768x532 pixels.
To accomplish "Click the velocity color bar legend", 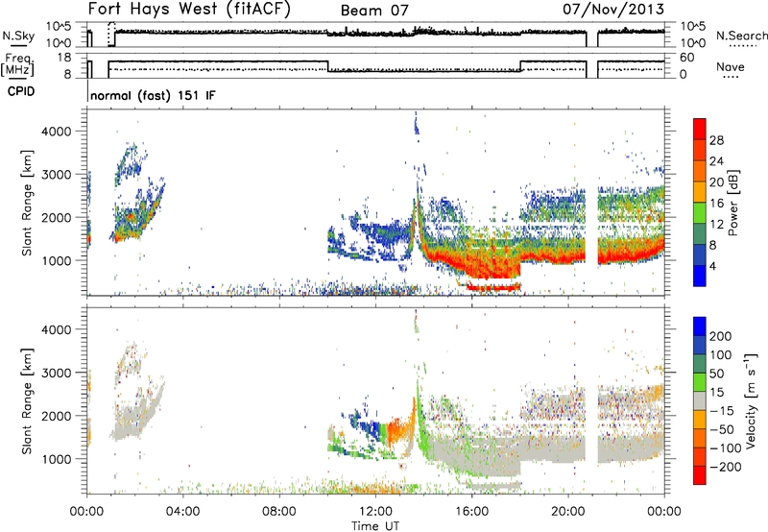I will click(700, 400).
